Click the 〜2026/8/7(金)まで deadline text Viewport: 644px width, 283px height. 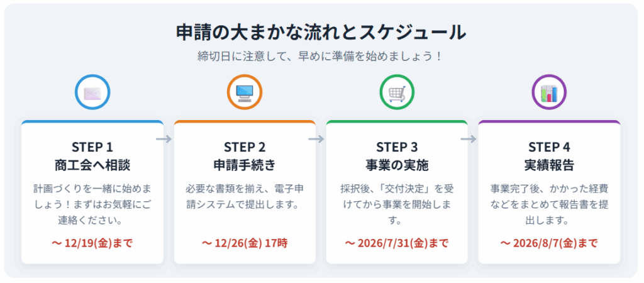549,243
